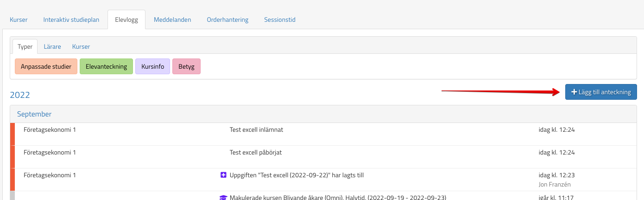The height and width of the screenshot is (200, 644).
Task: Click the Lägg till anteckning button
Action: (x=601, y=92)
